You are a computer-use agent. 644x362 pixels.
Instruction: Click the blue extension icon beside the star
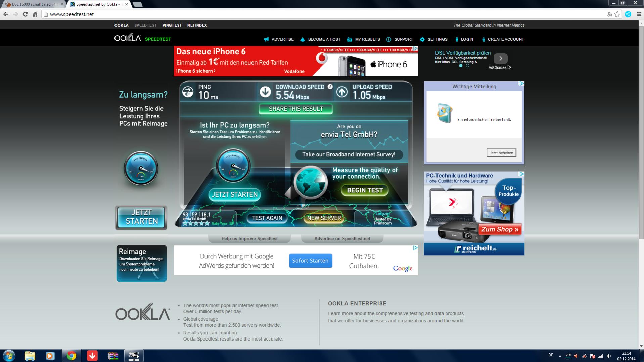point(628,14)
